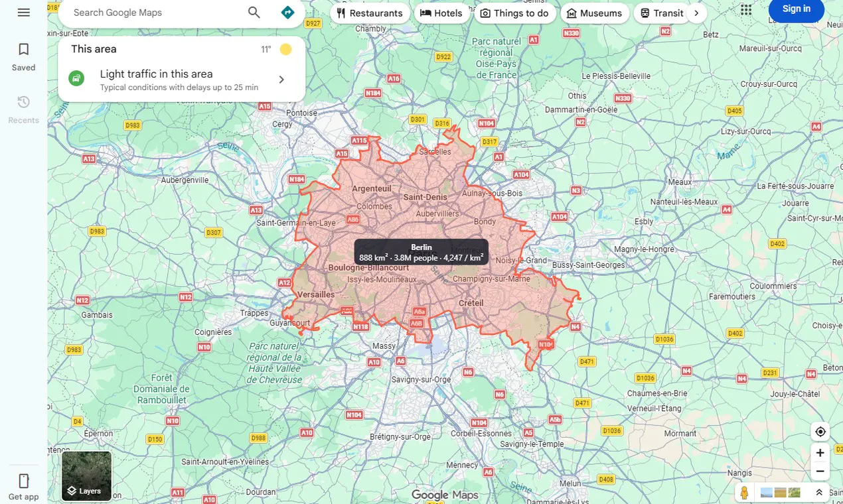Screen dimensions: 843x504
Task: Click the Aubergenville map label
Action: [x=185, y=180]
